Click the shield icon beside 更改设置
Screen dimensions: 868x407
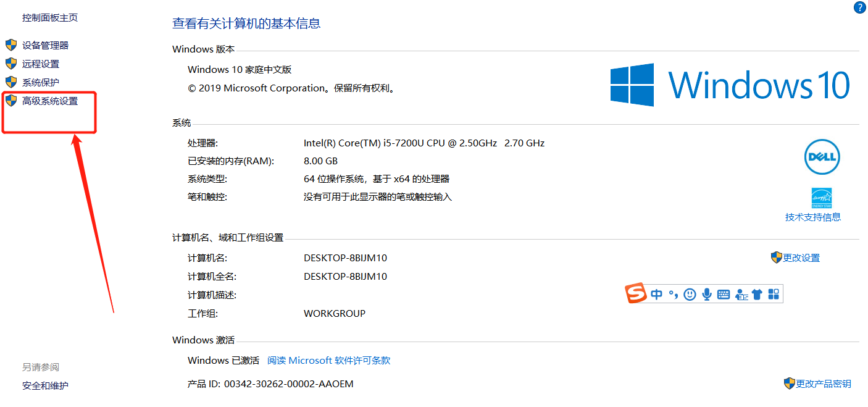point(777,258)
